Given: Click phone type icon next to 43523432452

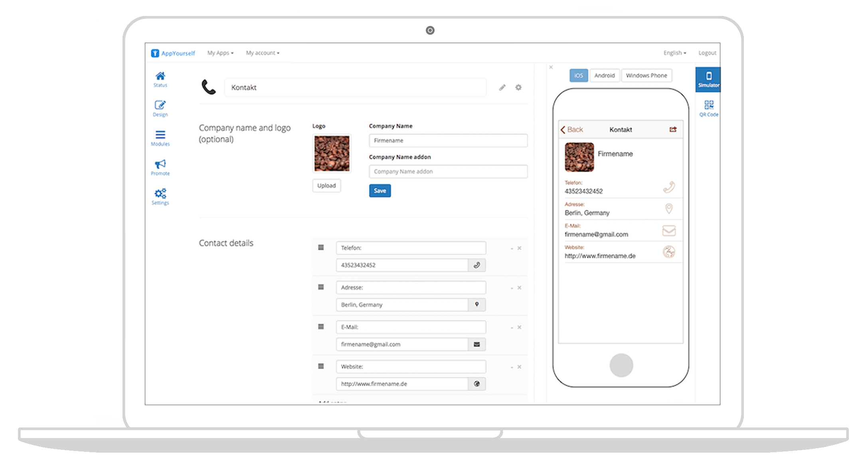Looking at the screenshot, I should pos(477,265).
